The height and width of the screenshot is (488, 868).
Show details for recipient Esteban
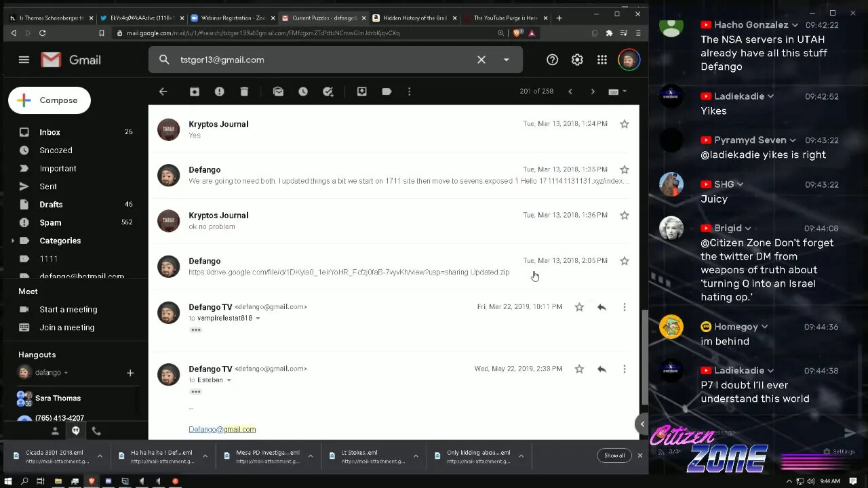(x=229, y=380)
